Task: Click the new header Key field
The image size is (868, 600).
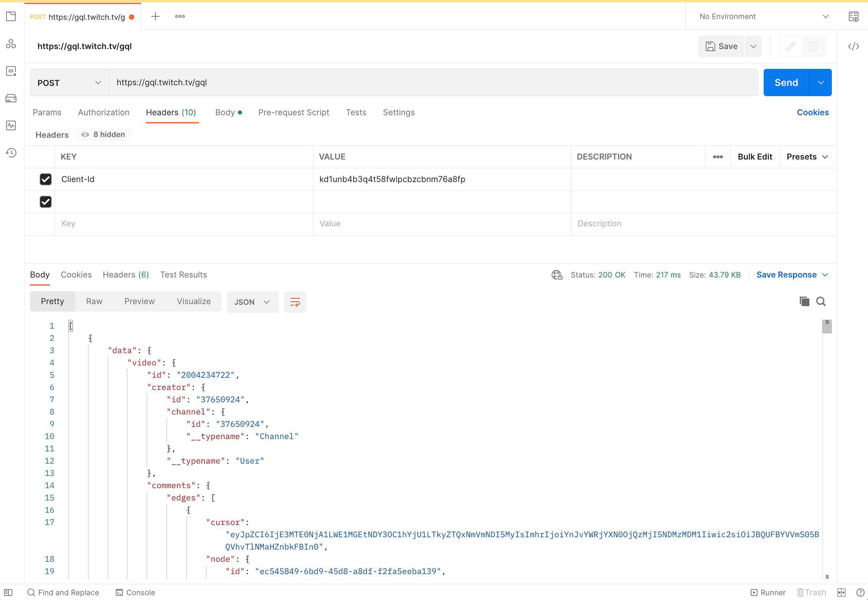Action: 184,224
